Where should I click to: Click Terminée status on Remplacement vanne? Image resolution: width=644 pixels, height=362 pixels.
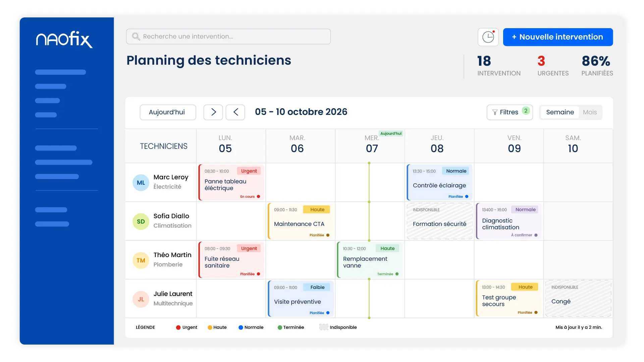coord(388,274)
